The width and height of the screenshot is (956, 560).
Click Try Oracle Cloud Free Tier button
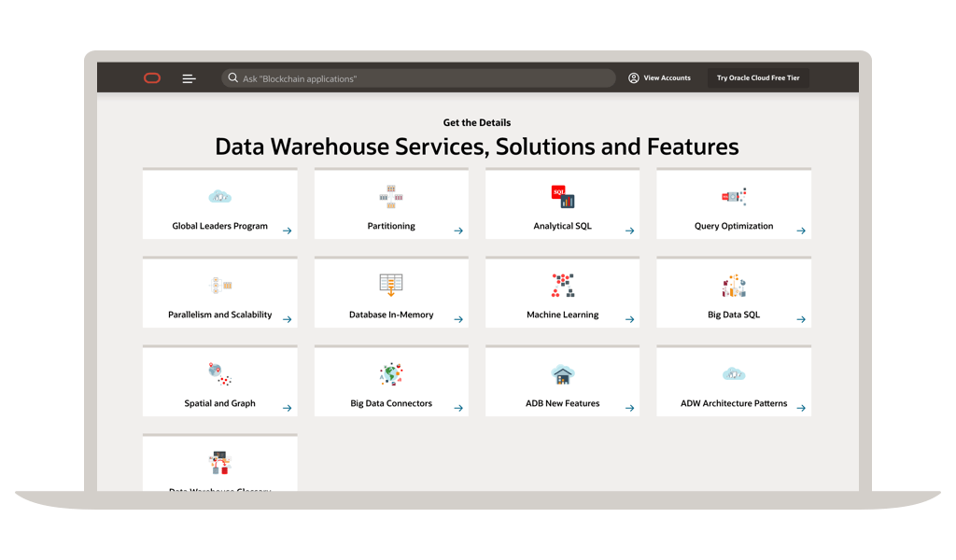click(758, 78)
